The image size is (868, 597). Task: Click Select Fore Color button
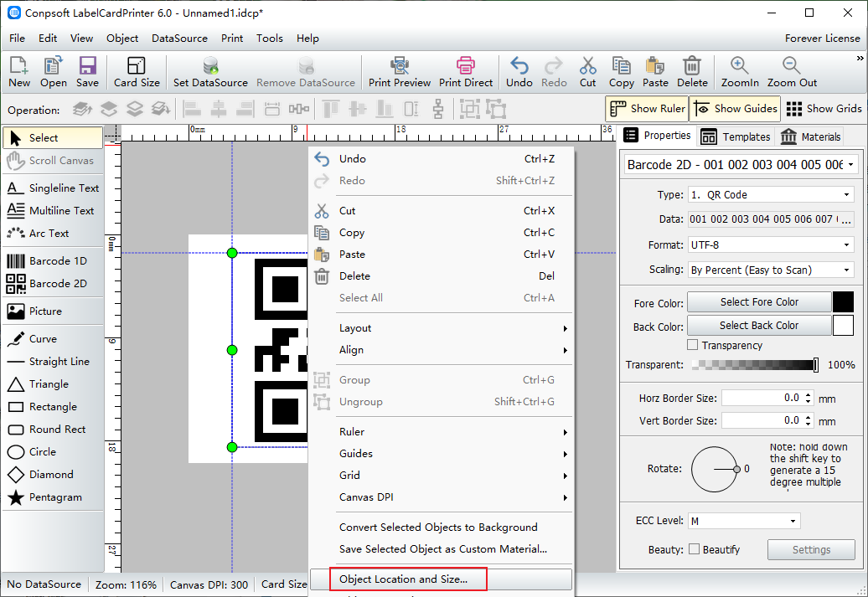point(759,302)
